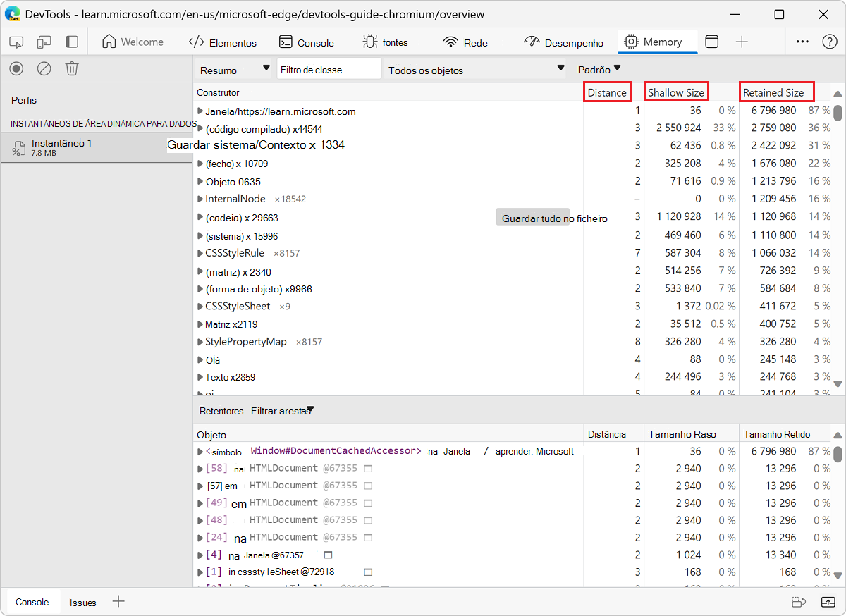846x616 pixels.
Task: Click the clear all profiles icon
Action: 44,68
